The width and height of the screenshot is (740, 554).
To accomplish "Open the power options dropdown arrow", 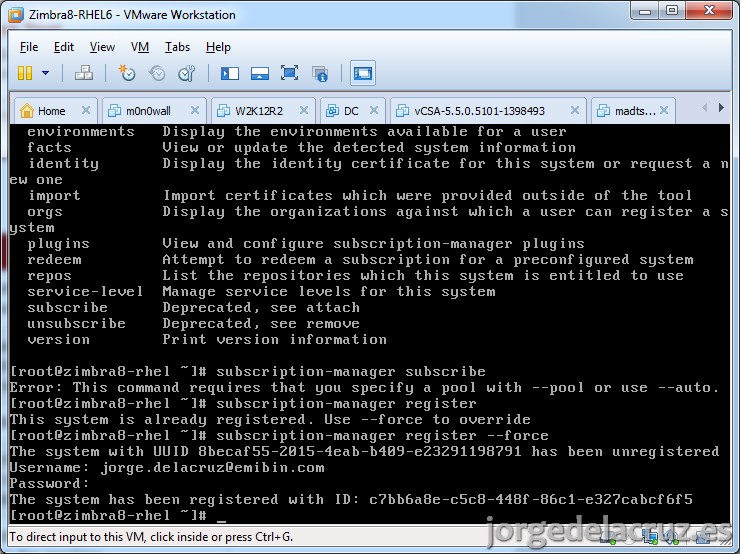I will pos(45,73).
